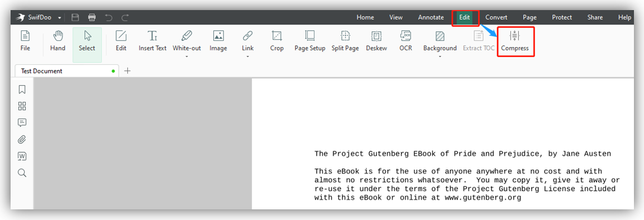Image resolution: width=644 pixels, height=220 pixels.
Task: Expand the Background dropdown arrow
Action: (x=440, y=57)
